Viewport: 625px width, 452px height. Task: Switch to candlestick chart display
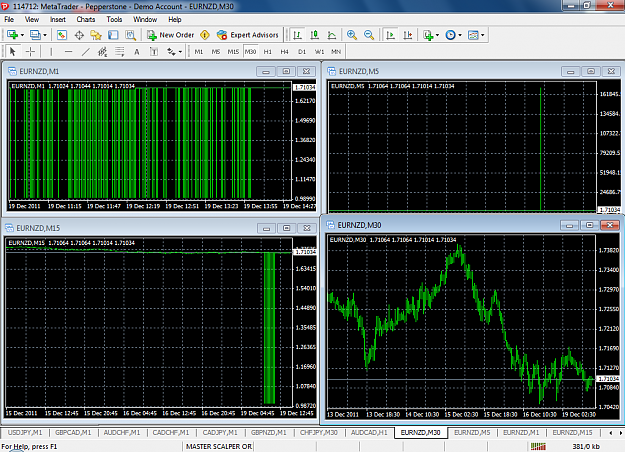coord(314,35)
